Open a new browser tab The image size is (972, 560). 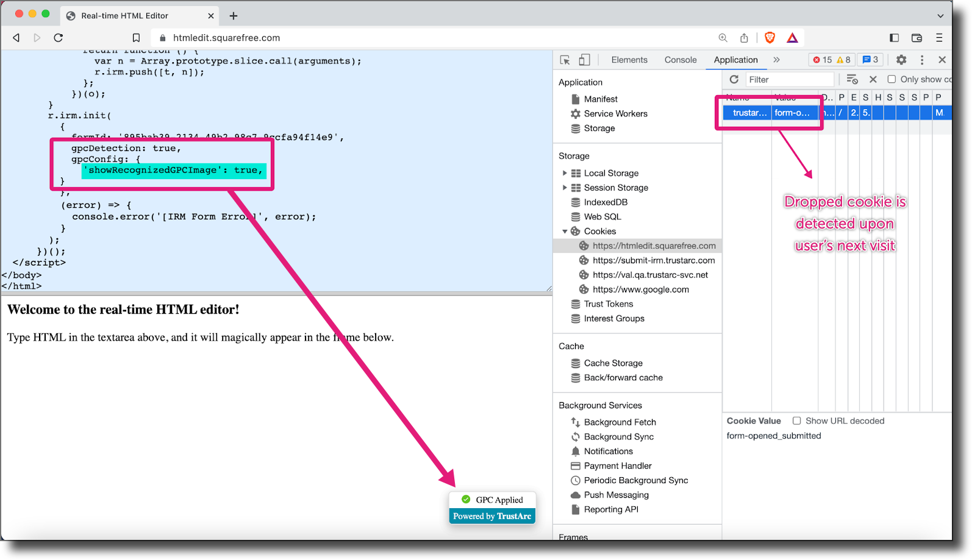pos(234,16)
